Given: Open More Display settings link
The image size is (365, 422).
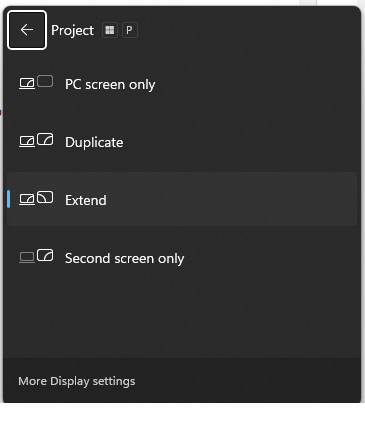Looking at the screenshot, I should tap(77, 381).
